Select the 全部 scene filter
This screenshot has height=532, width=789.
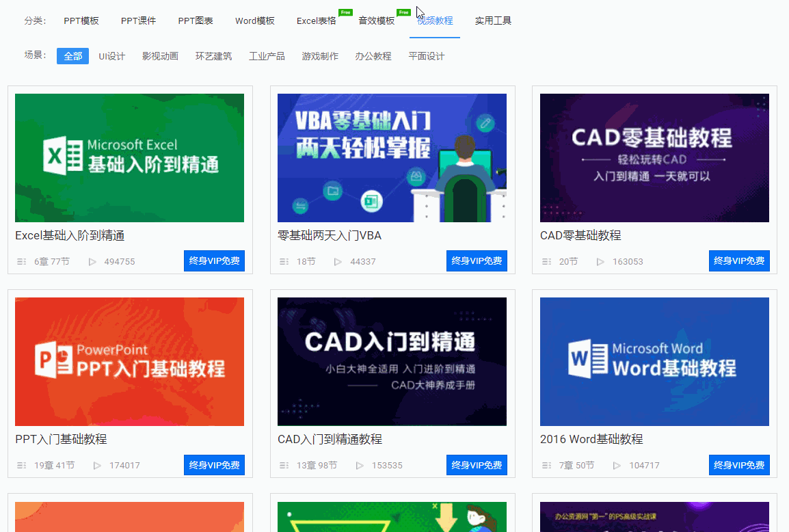73,56
